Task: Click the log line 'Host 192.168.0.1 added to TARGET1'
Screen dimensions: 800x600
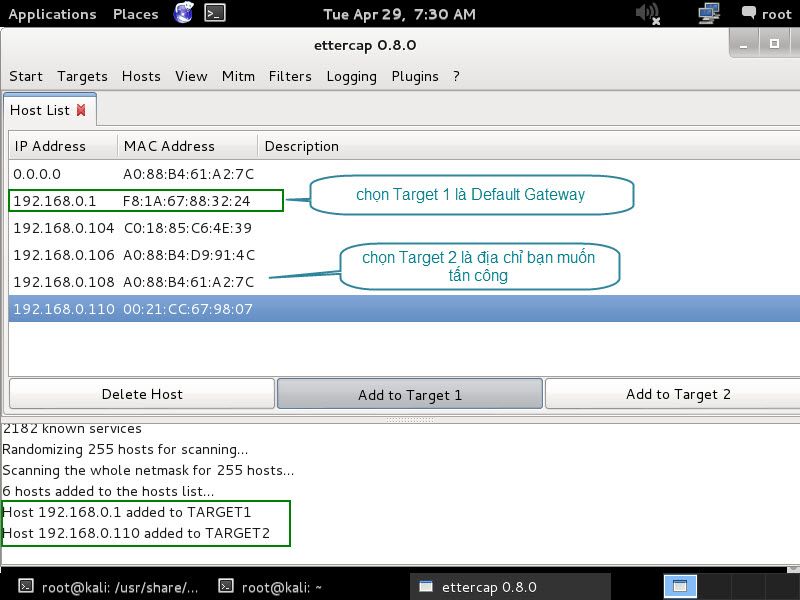Action: 127,512
